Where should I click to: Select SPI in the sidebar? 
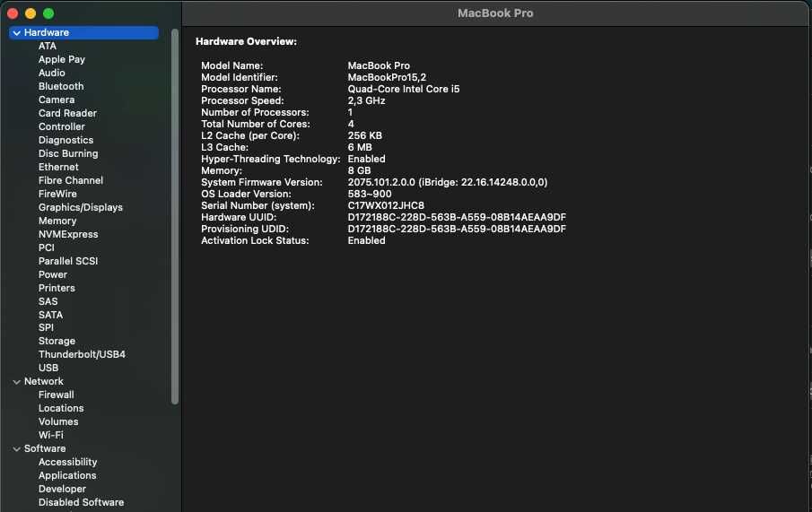[46, 327]
